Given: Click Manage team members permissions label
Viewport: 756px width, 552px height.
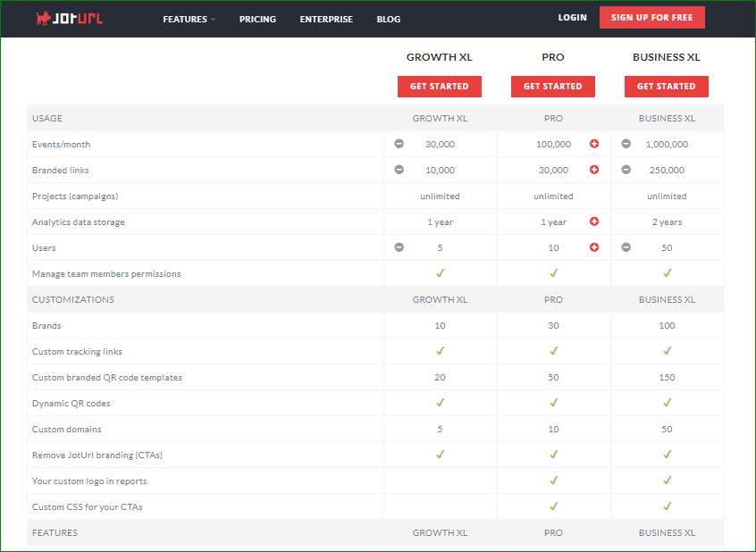Looking at the screenshot, I should (106, 274).
